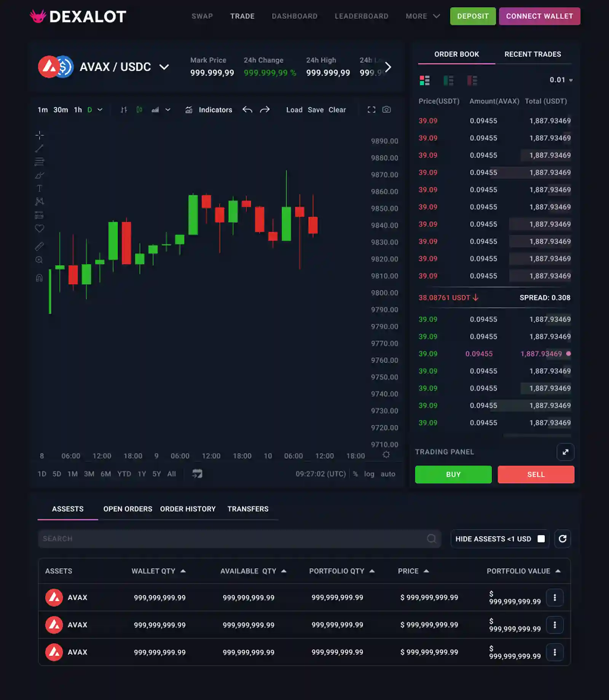Click the assets search field
This screenshot has width=609, height=700.
232,539
